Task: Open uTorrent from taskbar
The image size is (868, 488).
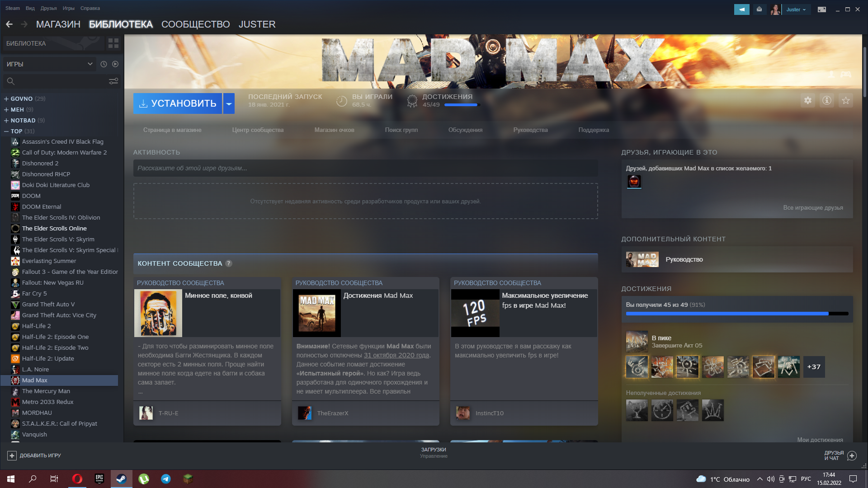Action: pos(144,479)
